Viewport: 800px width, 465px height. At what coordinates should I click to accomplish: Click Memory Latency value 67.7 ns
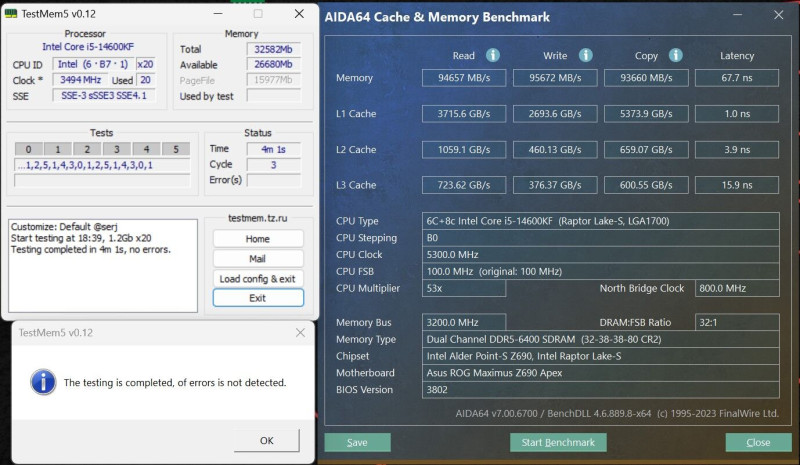[x=737, y=78]
